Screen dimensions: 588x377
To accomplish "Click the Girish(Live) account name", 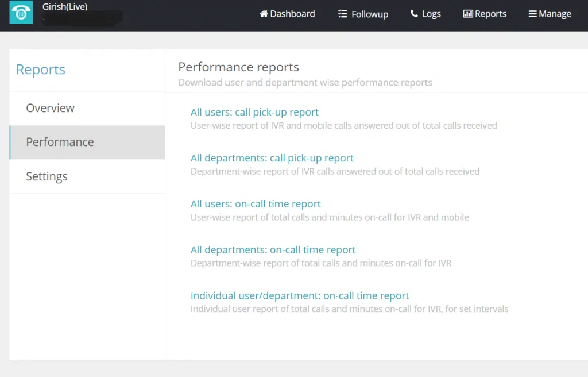I will [65, 7].
